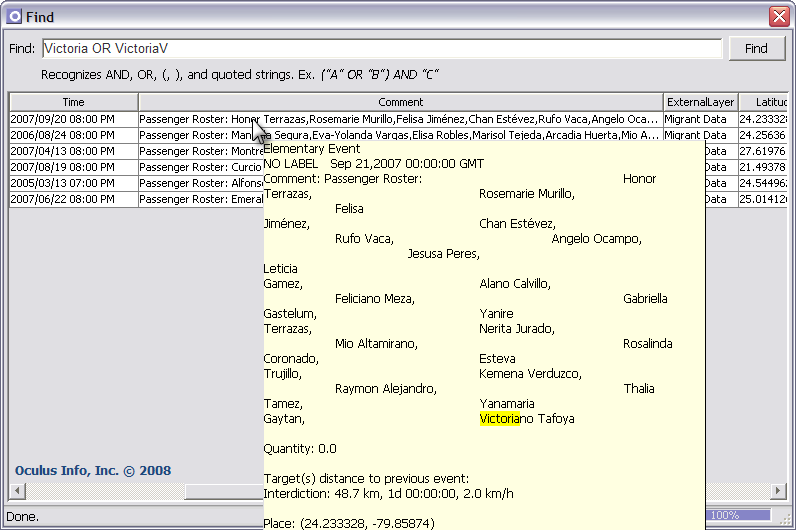Viewport: 796px width, 530px height.
Task: Click the horizontal scrollbar left arrow
Action: 18,491
